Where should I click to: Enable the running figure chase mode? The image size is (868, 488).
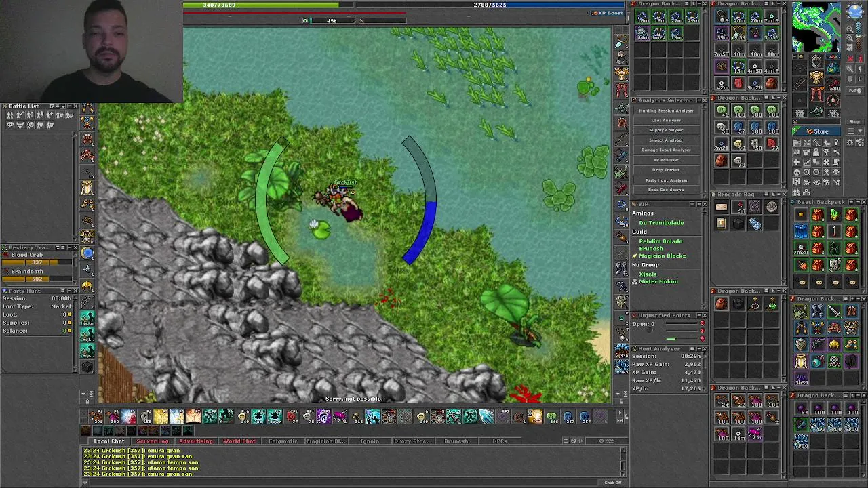[x=860, y=68]
